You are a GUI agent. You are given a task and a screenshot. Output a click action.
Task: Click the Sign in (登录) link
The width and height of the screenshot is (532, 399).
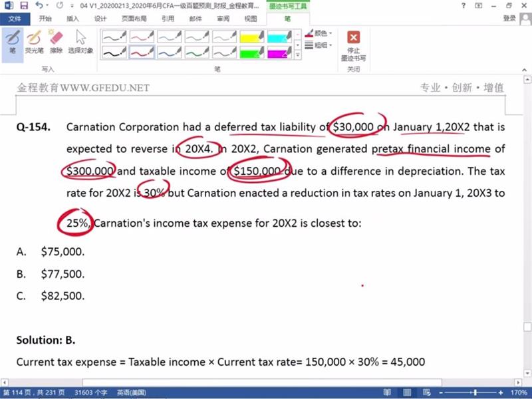(x=509, y=19)
